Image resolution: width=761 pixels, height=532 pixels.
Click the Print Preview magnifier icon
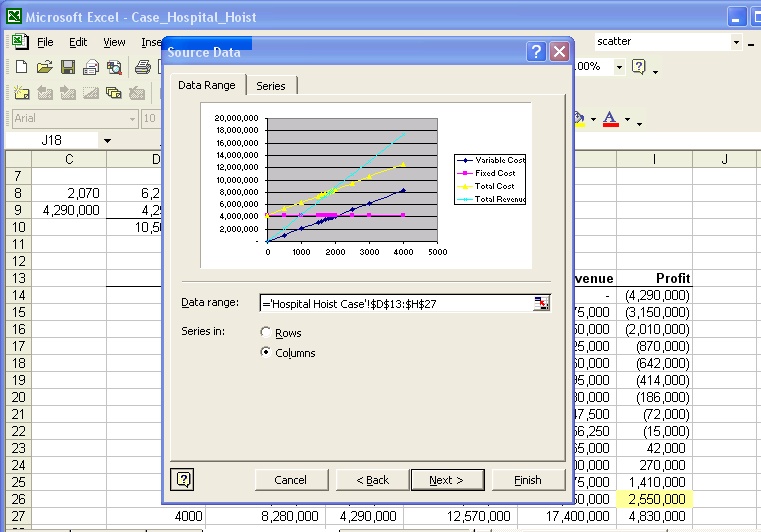[x=114, y=67]
